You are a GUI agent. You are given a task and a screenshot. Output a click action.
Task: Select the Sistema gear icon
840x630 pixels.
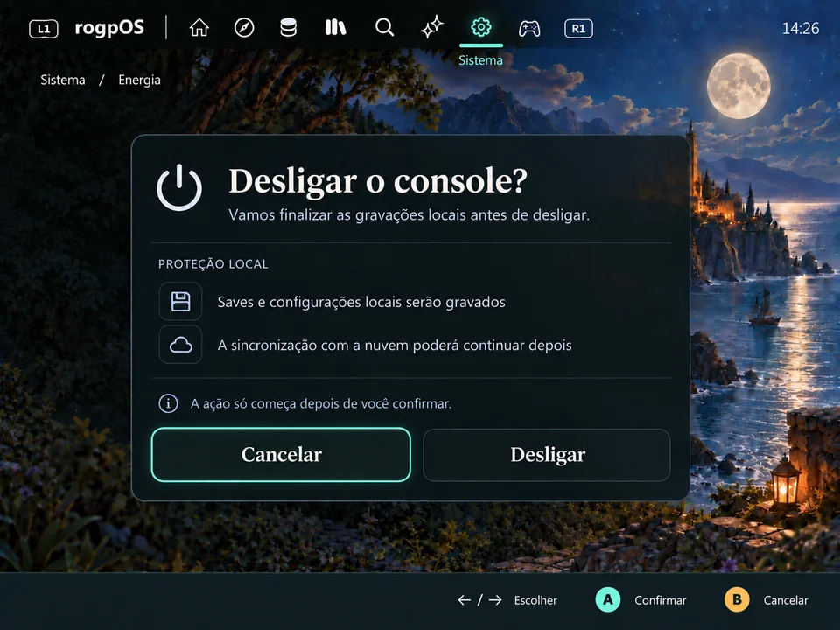click(x=480, y=27)
